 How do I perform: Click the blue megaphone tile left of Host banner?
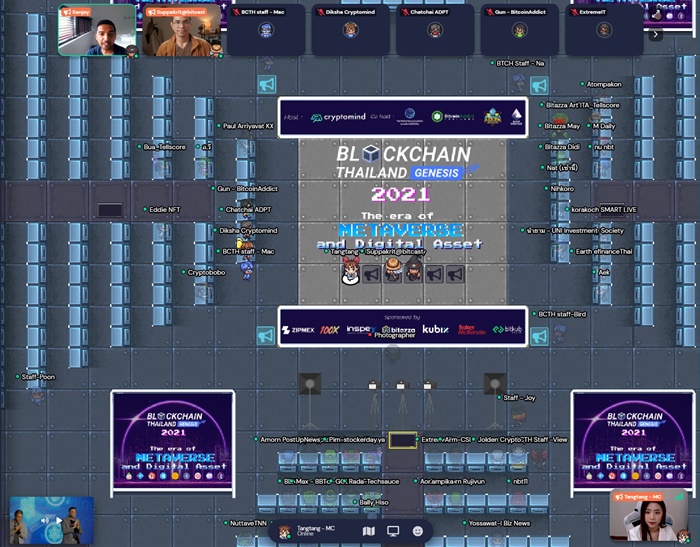point(267,84)
